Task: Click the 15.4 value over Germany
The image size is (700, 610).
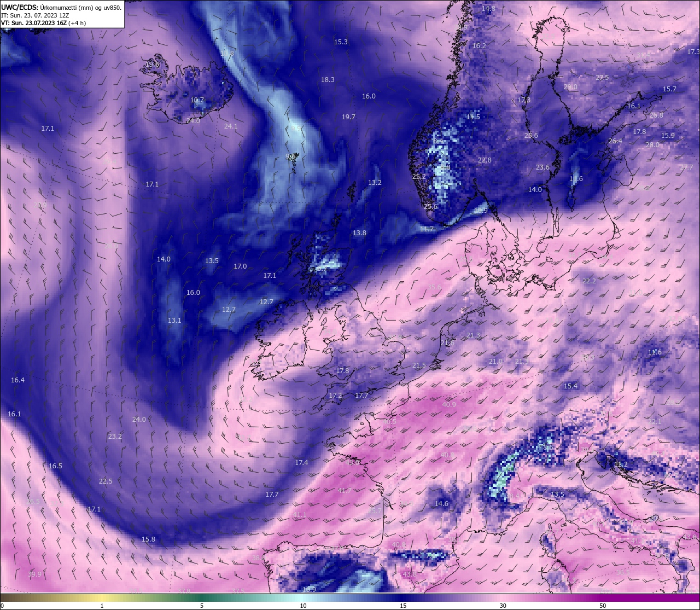Action: click(570, 386)
